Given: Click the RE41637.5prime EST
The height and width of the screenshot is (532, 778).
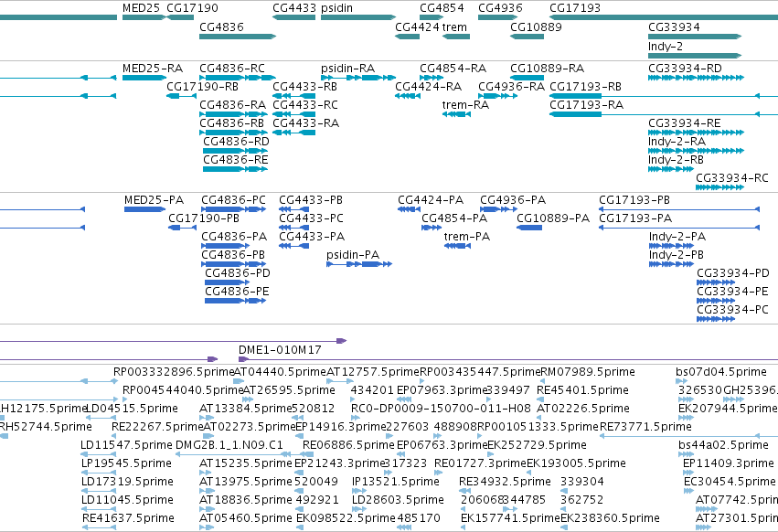Looking at the screenshot, I should coord(99,527).
